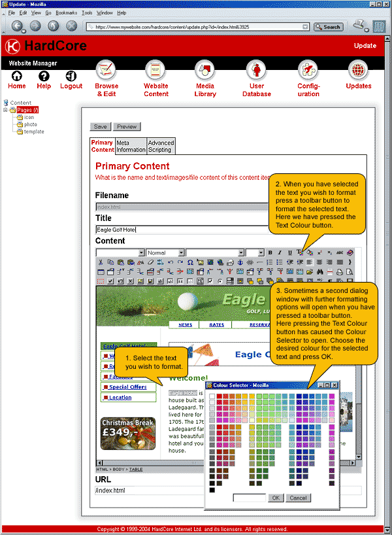Click the browser Search button
Image resolution: width=392 pixels, height=535 pixels.
(328, 27)
